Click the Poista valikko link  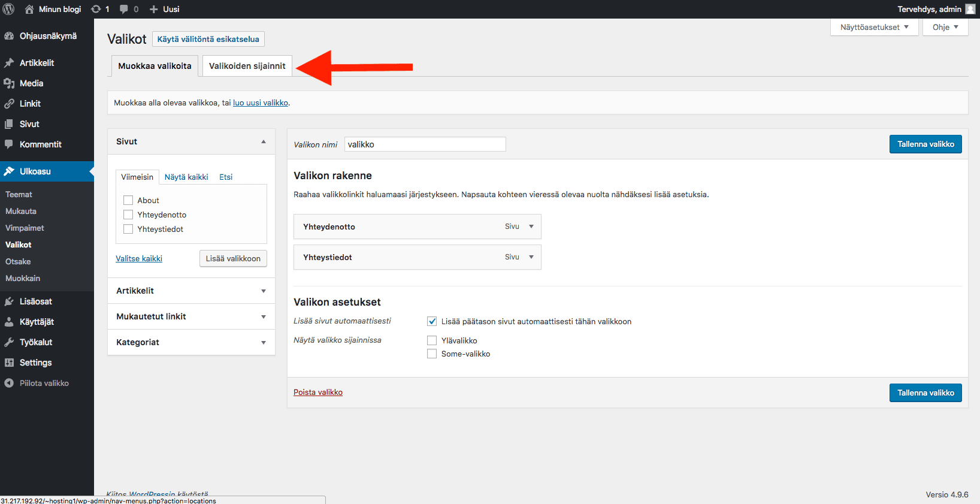318,392
